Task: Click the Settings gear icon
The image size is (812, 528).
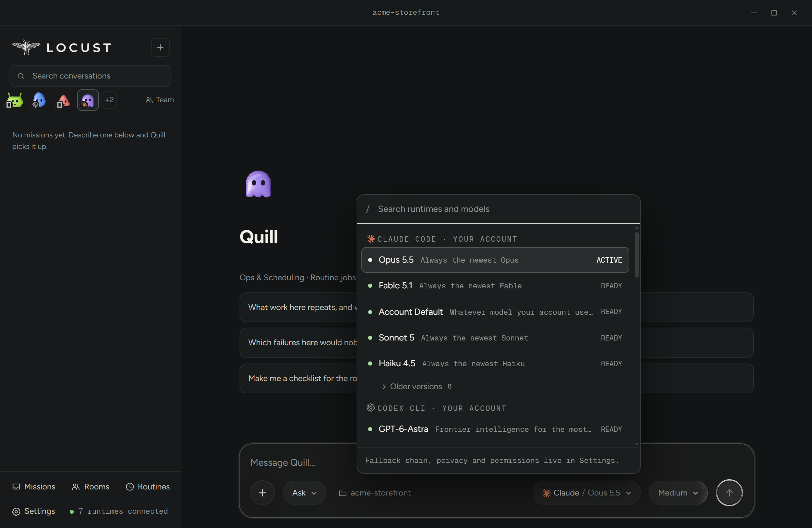Action: tap(16, 511)
